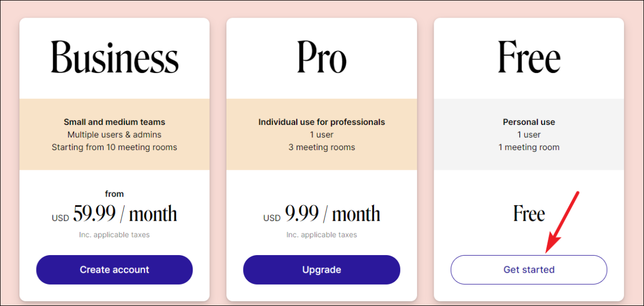Click the '1 meeting room' line
The width and height of the screenshot is (644, 306).
529,147
